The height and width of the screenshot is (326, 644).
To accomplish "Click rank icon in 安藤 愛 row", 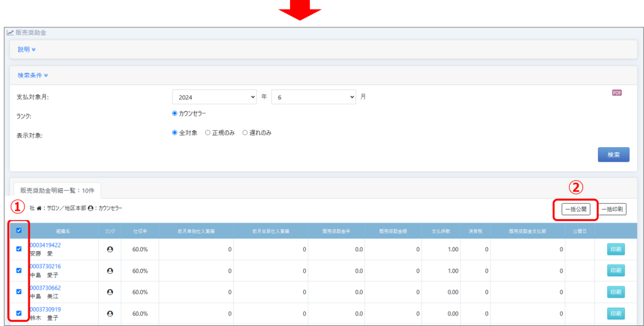I will (x=110, y=249).
